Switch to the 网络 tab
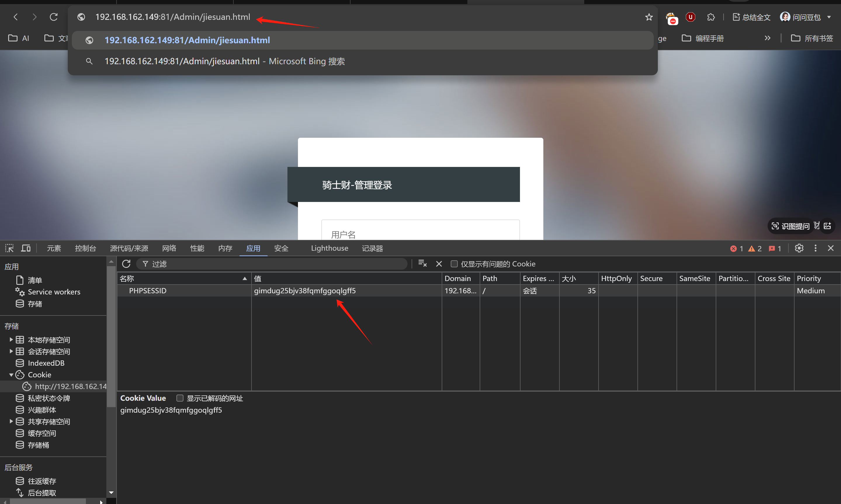This screenshot has width=841, height=504. (169, 248)
